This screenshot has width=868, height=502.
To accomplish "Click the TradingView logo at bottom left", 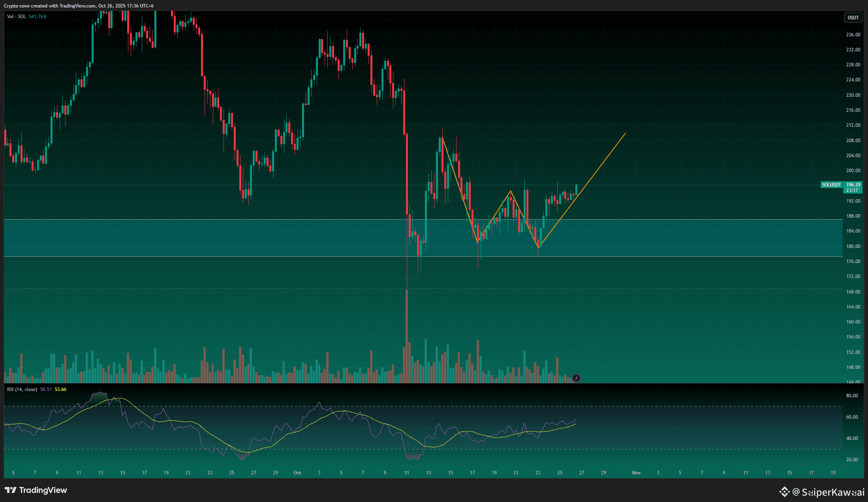I will [x=36, y=490].
